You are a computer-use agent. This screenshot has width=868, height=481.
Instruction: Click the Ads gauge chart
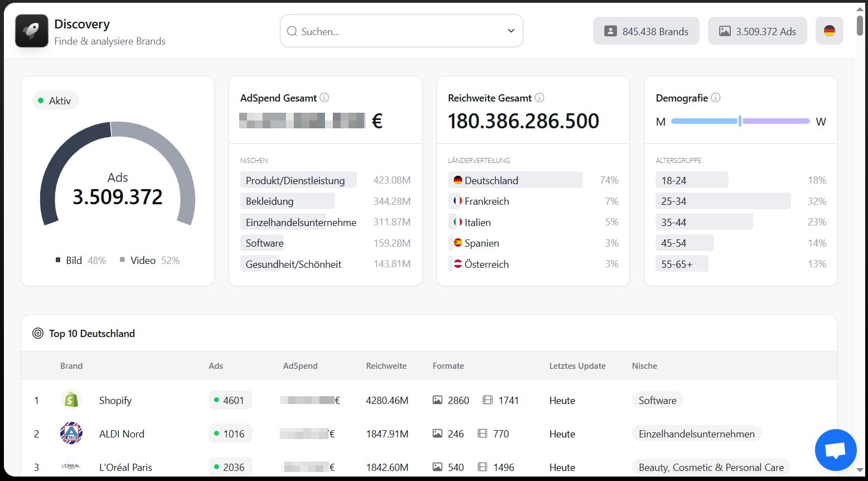coord(118,174)
